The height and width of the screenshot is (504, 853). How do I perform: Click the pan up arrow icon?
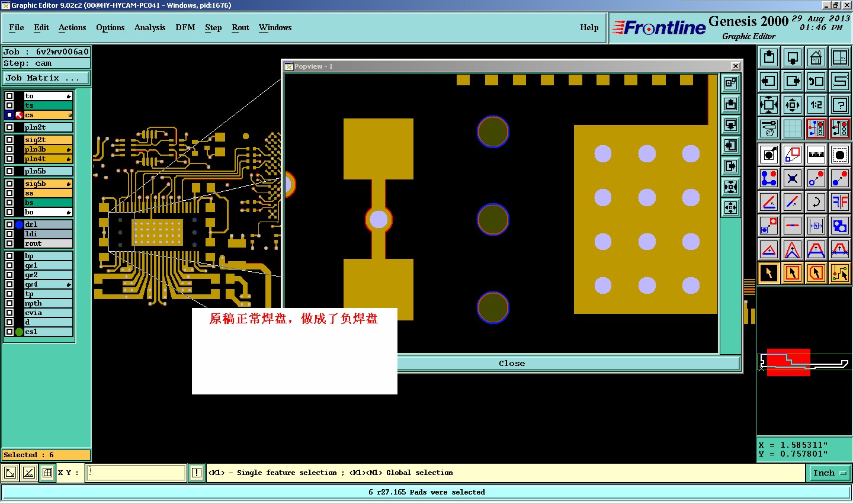pos(769,57)
